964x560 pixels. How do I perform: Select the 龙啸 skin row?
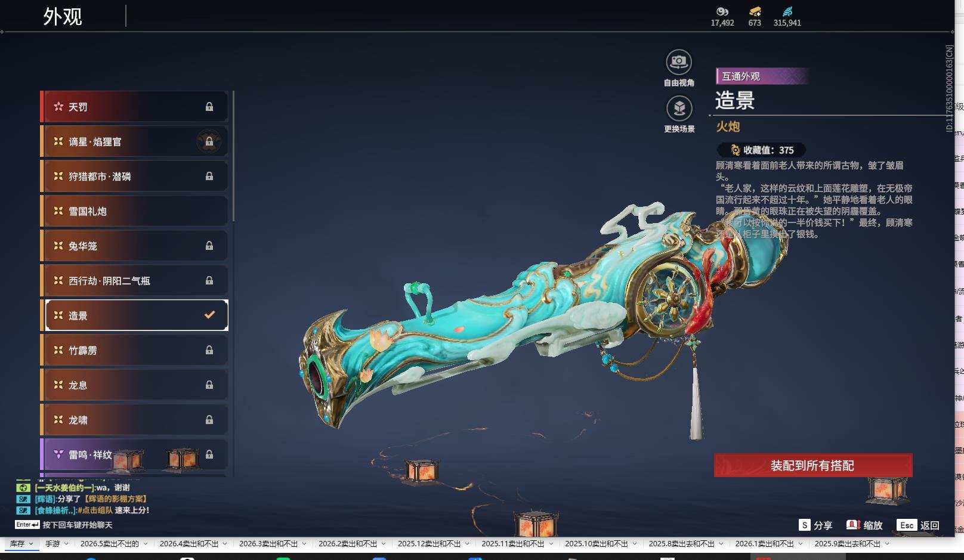[134, 420]
